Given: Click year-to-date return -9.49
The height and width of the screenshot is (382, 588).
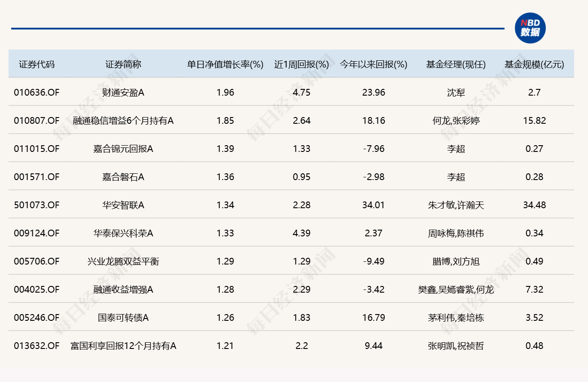Looking at the screenshot, I should click(374, 261).
